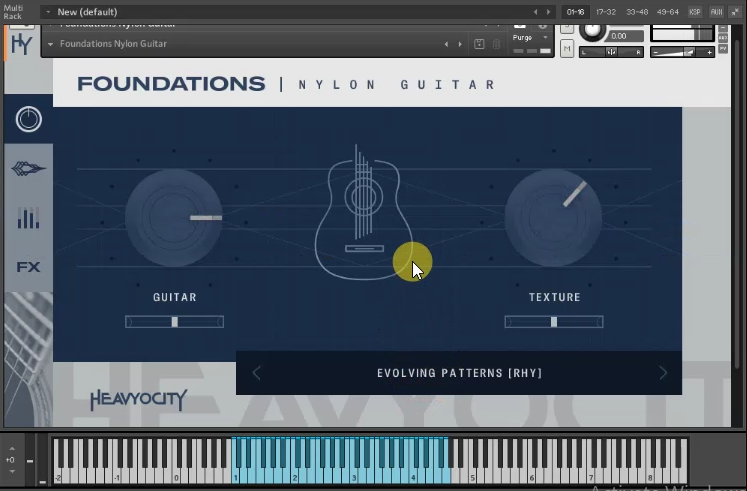The height and width of the screenshot is (491, 747).
Task: Click the Multi Rack label
Action: pos(13,12)
